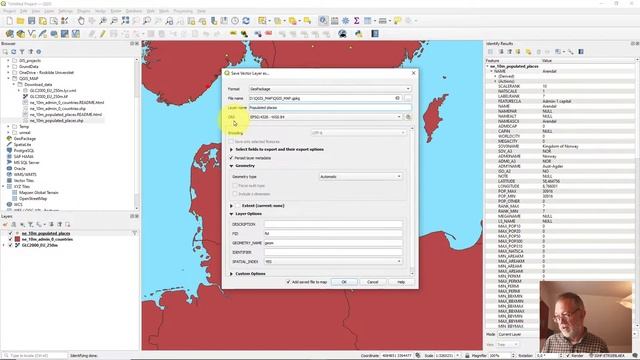Toggle the Render checkbox in status bar
Image resolution: width=640 pixels, height=360 pixels.
(x=568, y=356)
